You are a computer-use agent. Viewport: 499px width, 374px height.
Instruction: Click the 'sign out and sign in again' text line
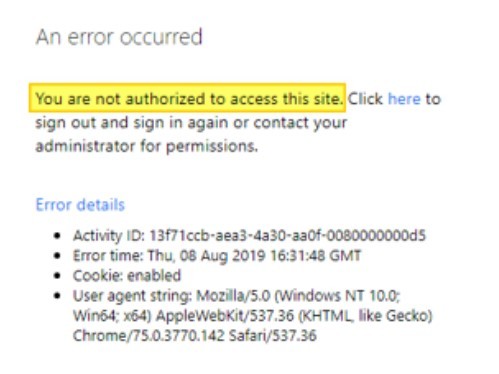pyautogui.click(x=191, y=123)
